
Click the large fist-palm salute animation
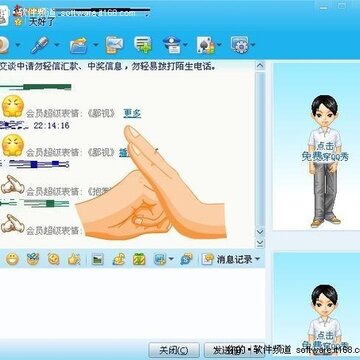tap(150, 183)
